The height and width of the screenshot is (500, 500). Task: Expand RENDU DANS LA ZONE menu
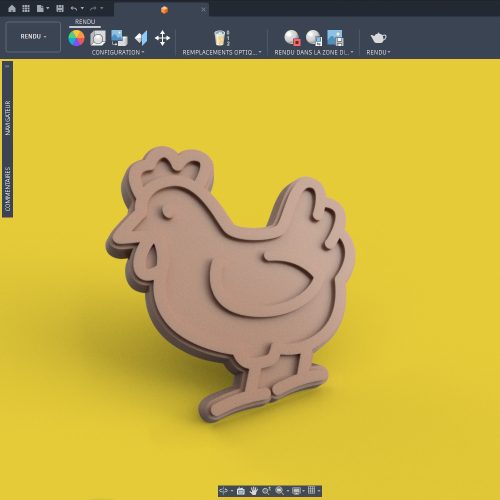click(x=314, y=52)
